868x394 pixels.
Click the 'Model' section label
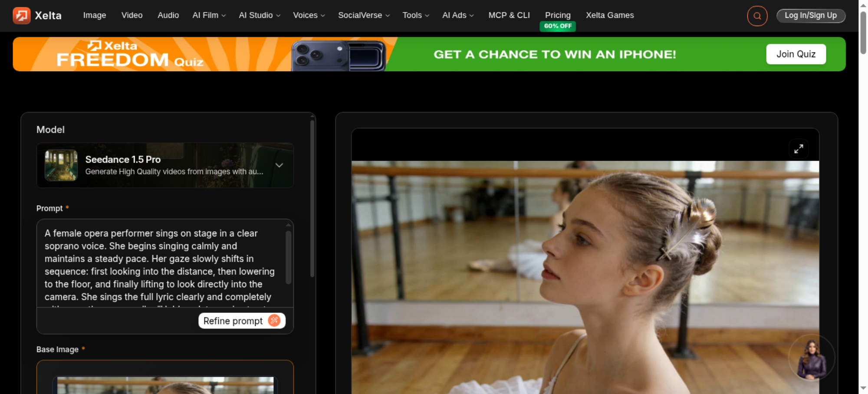click(50, 130)
